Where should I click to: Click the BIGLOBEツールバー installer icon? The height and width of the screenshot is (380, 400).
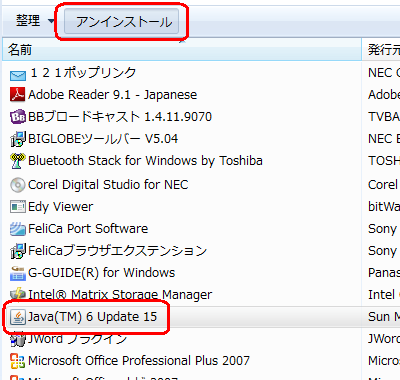tap(18, 139)
